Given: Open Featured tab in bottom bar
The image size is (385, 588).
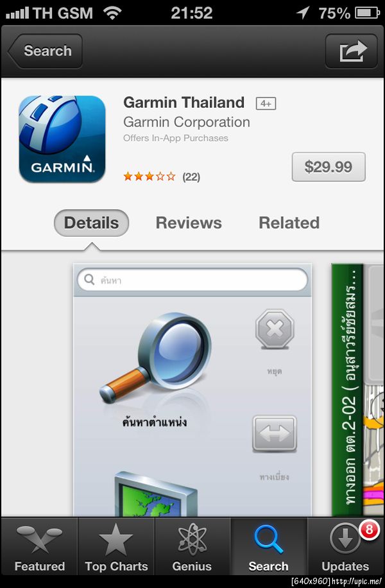Looking at the screenshot, I should click(x=39, y=546).
